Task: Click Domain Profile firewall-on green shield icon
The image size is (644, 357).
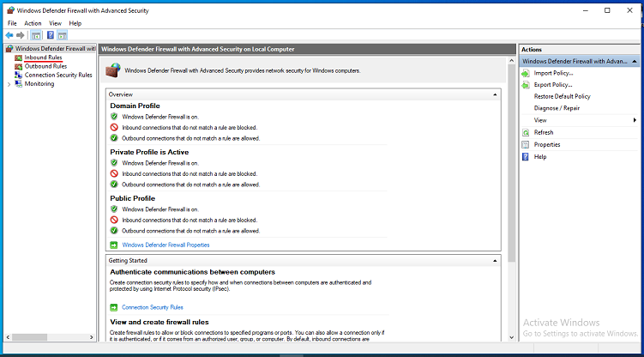Action: click(x=114, y=117)
